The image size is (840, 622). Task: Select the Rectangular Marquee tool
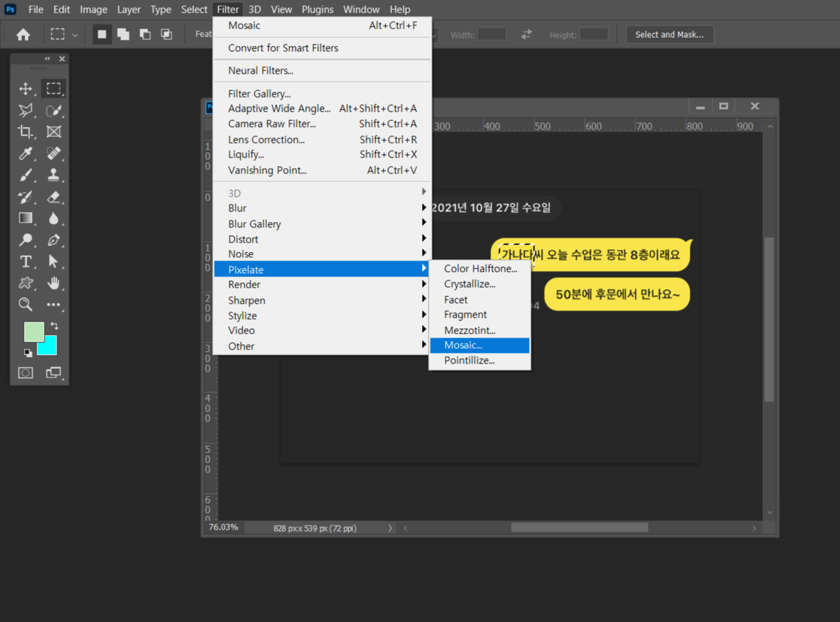pos(54,88)
